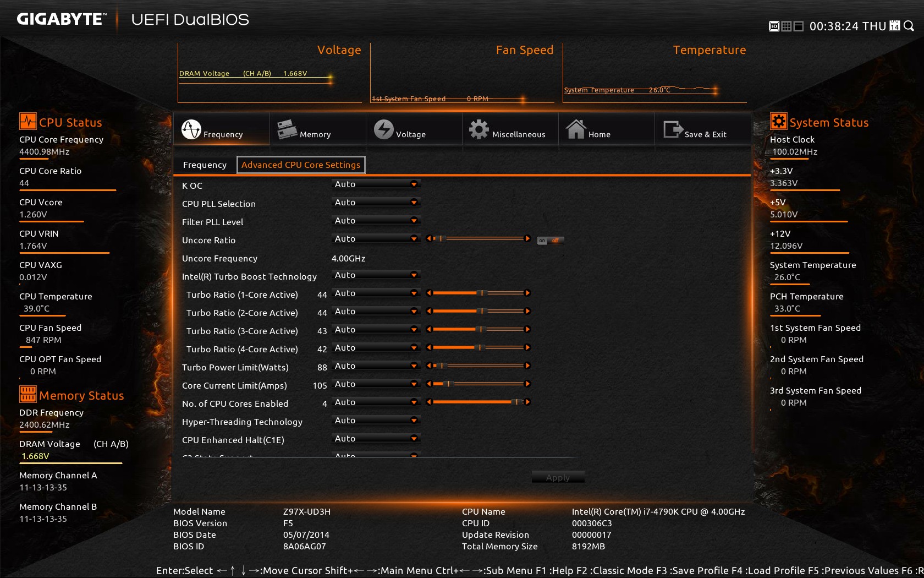Click the CPU Status pulse icon
This screenshot has height=578, width=924.
[28, 121]
